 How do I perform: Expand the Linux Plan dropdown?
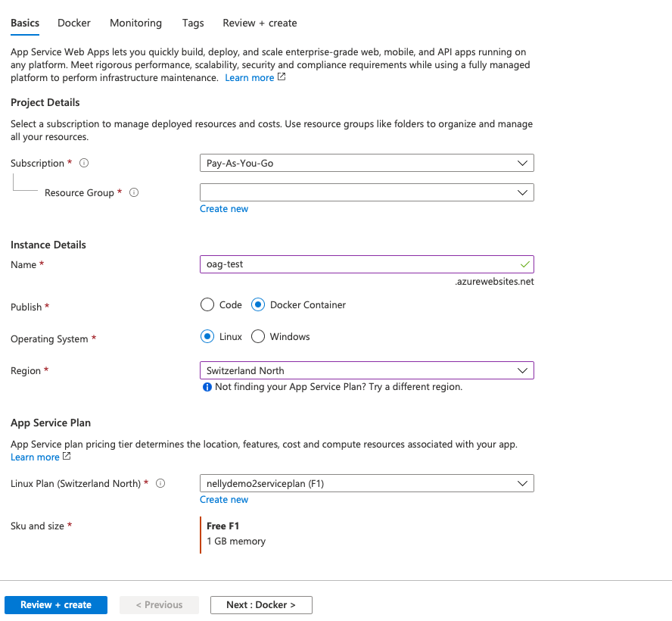click(x=366, y=483)
